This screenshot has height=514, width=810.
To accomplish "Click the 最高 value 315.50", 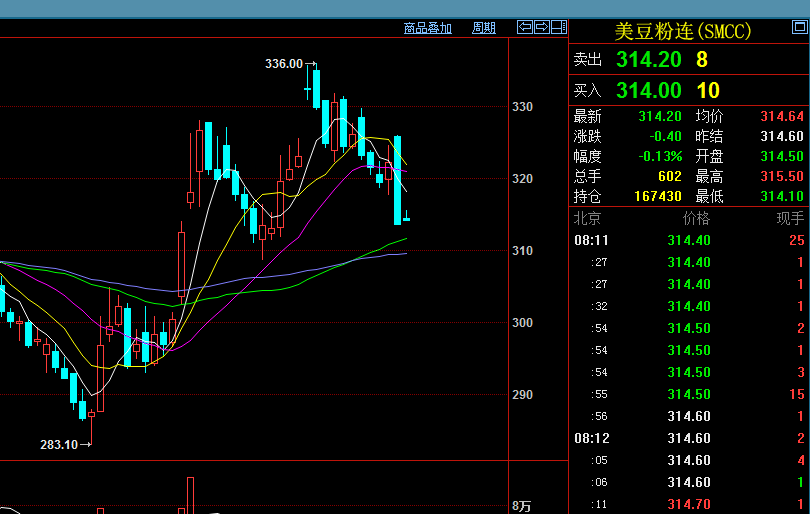I will point(782,175).
